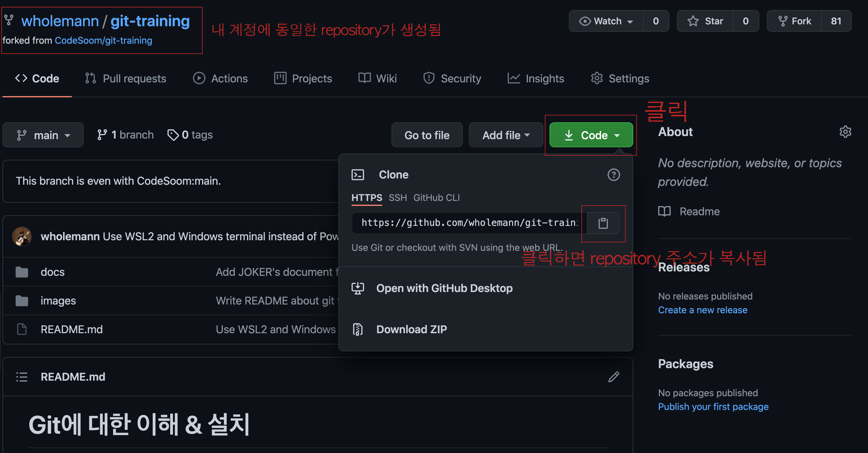Open the README table of contents icon
Screen dimensions: 868x453
(22, 377)
